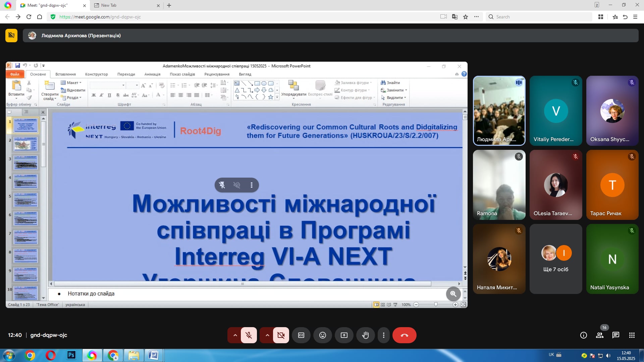Unpin presentation using overlay pin icon
The width and height of the screenshot is (644, 362).
[222, 185]
